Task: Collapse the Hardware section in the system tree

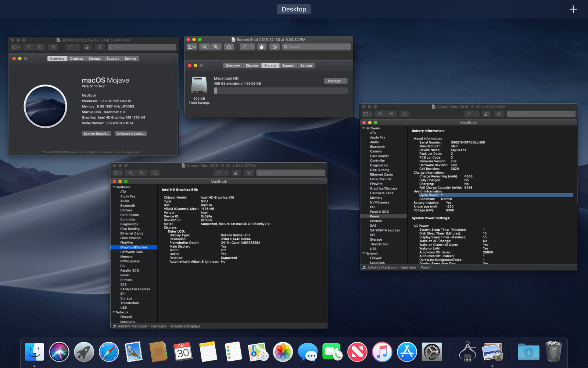Action: pos(114,187)
